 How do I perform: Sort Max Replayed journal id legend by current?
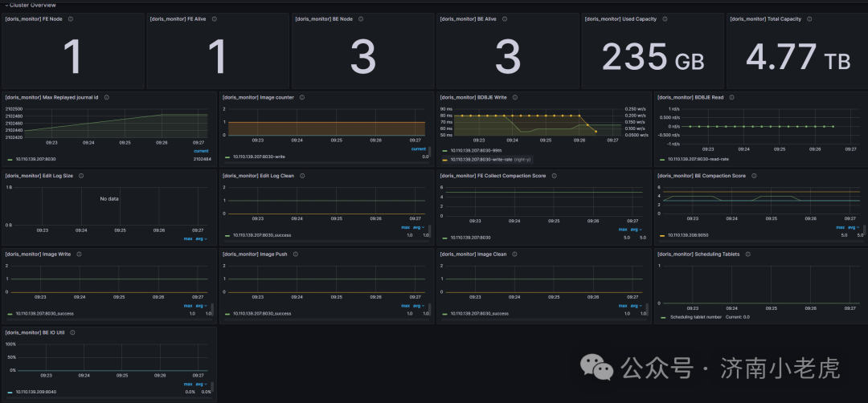tap(201, 151)
